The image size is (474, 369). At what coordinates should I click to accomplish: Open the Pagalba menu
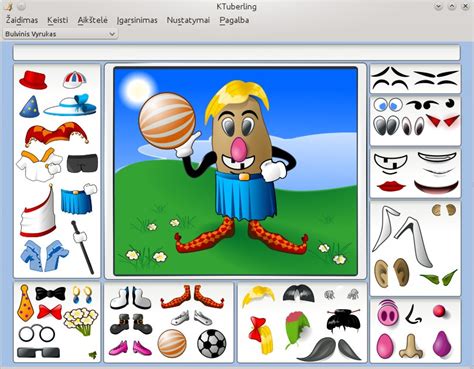point(234,20)
